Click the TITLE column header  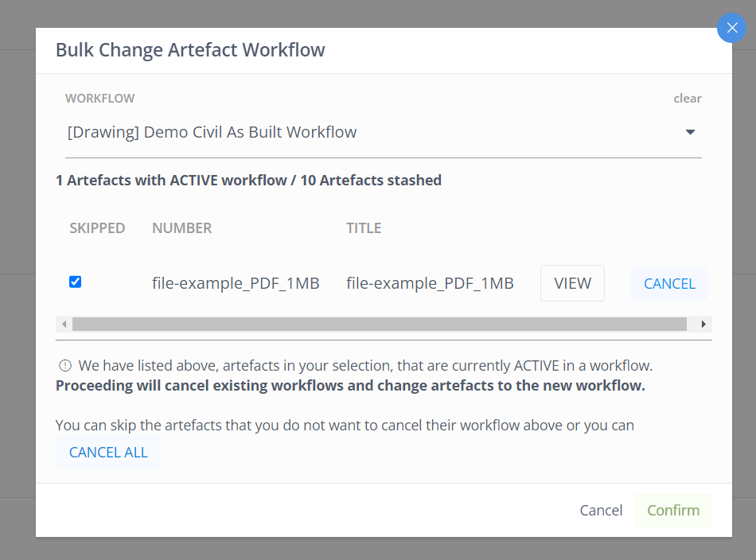[364, 228]
